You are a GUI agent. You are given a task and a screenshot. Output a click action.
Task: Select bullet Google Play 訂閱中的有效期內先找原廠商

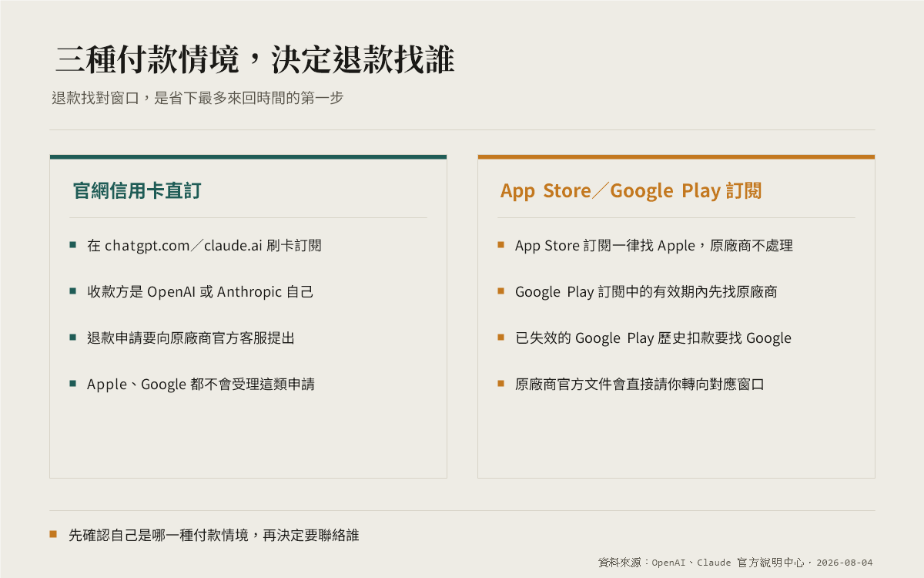click(646, 292)
